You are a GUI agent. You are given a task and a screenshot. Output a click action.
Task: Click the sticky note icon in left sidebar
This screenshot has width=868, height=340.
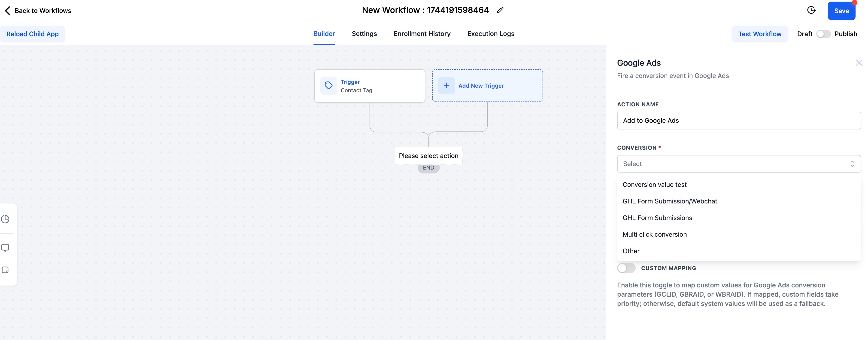pos(5,270)
